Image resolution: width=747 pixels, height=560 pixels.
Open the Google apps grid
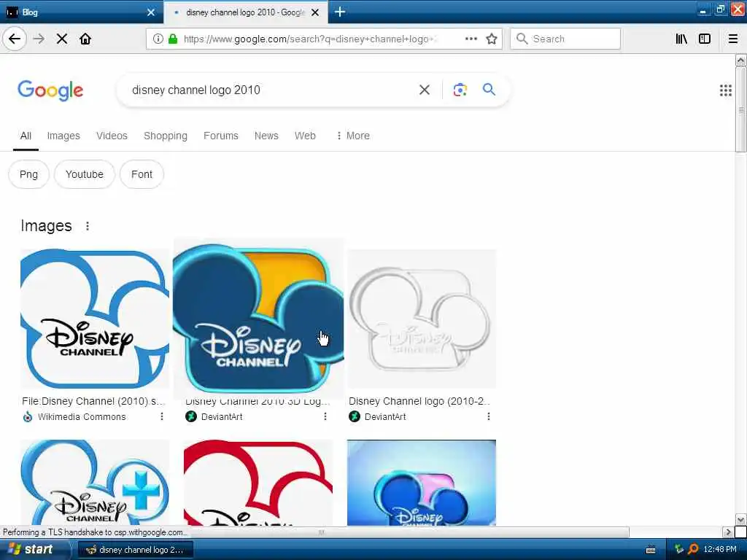726,90
